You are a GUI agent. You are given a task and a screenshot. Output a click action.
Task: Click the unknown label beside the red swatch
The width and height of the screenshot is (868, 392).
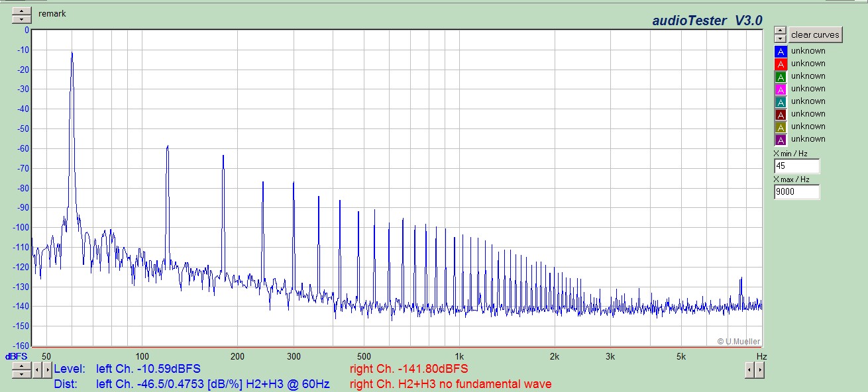point(808,64)
